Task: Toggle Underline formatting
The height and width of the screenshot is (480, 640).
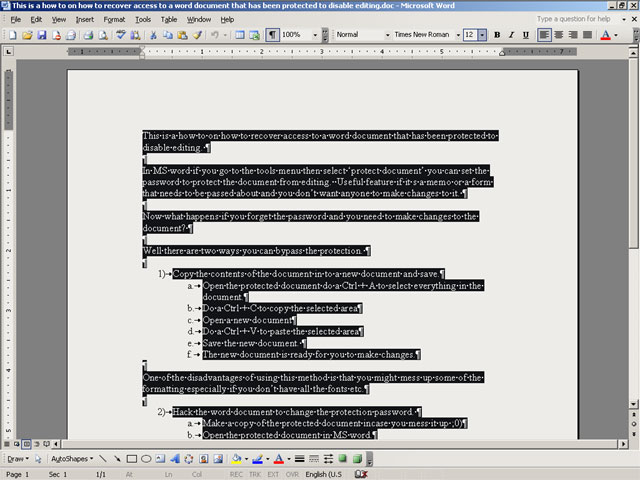Action: pos(526,35)
